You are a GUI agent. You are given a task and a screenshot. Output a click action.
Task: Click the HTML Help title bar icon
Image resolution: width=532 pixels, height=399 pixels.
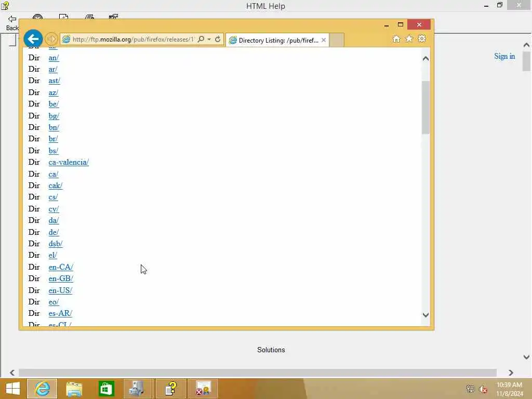tap(5, 5)
